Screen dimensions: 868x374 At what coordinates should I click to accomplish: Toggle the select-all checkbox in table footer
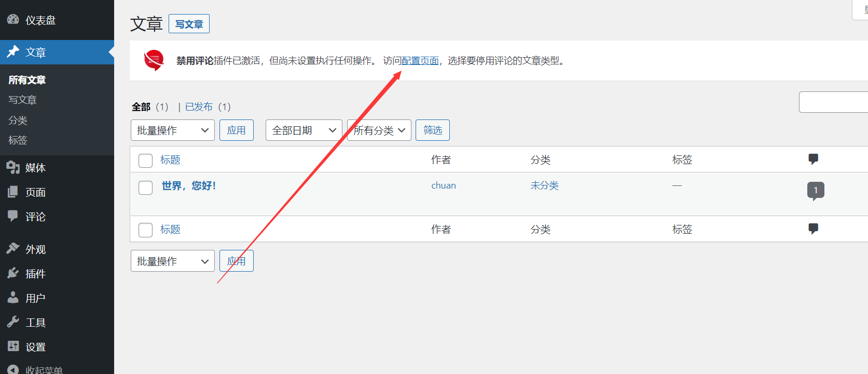[x=146, y=230]
